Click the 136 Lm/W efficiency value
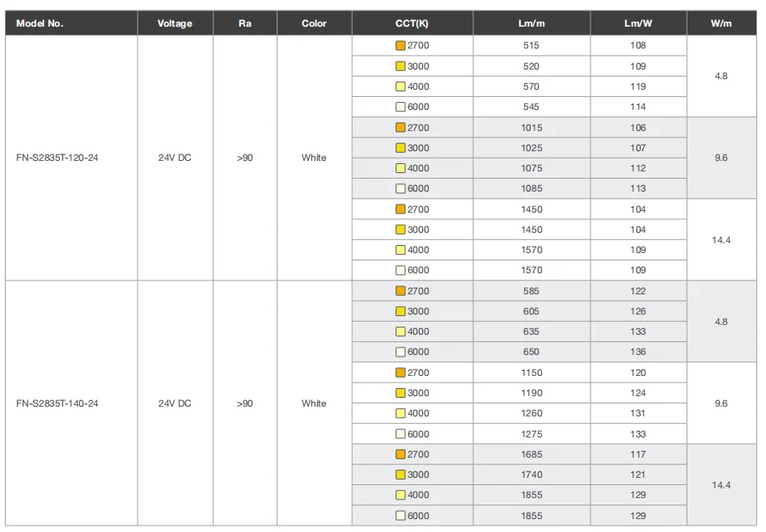Image resolution: width=766 pixels, height=532 pixels. click(638, 352)
